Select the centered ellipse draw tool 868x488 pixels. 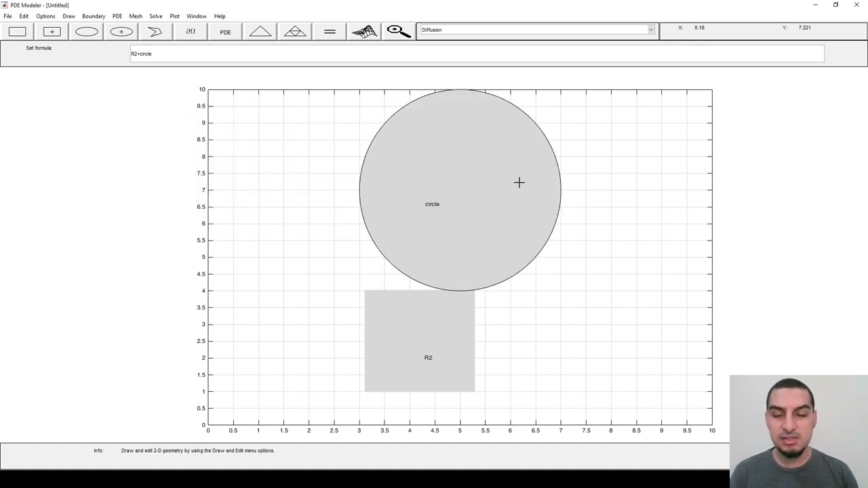pos(121,31)
